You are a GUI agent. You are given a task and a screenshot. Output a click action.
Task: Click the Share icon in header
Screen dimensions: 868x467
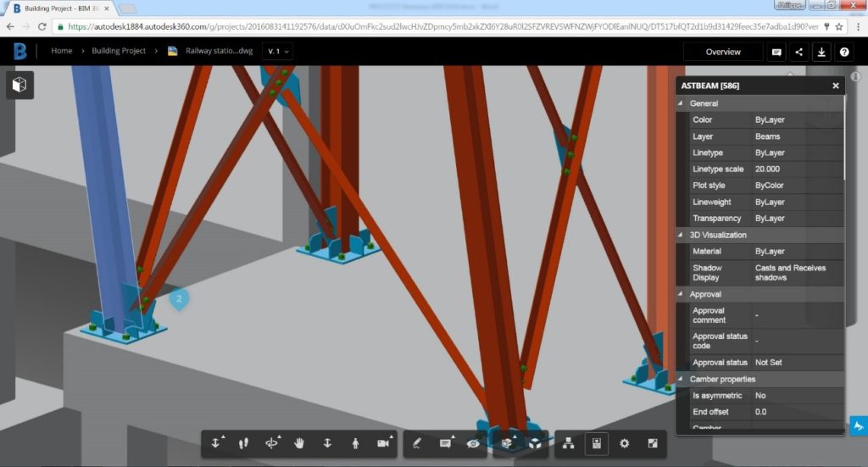798,52
